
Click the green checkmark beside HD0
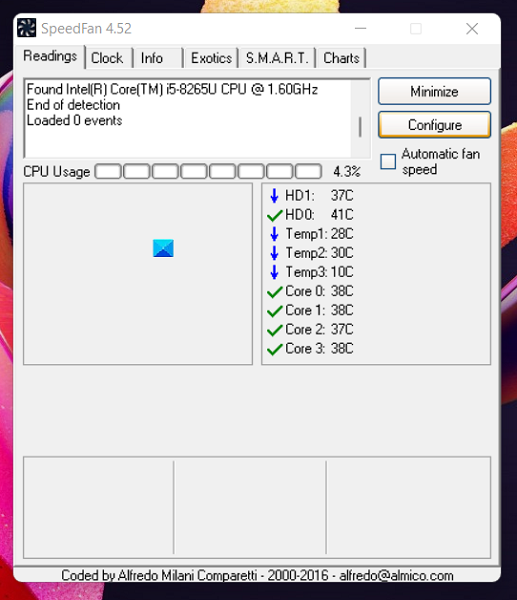pos(274,215)
